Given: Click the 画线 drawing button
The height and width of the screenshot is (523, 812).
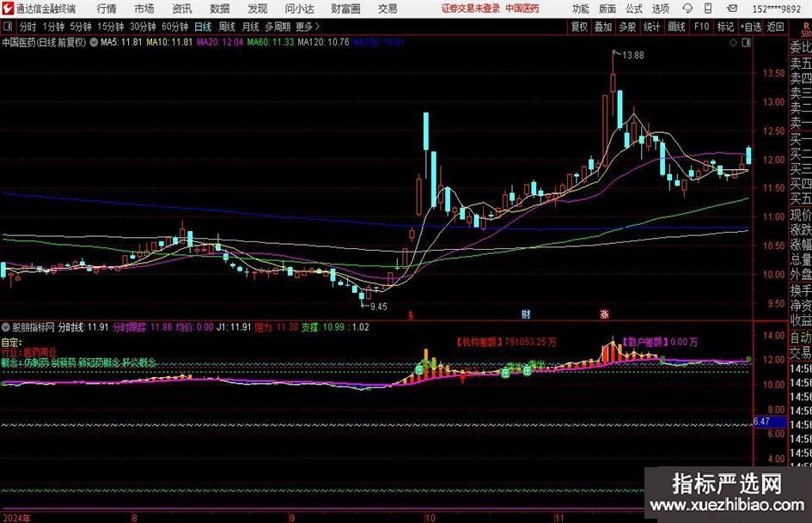Looking at the screenshot, I should (676, 27).
